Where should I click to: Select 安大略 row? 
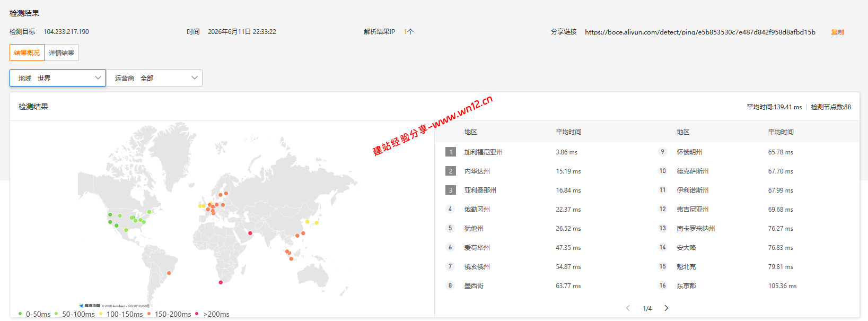[753, 247]
